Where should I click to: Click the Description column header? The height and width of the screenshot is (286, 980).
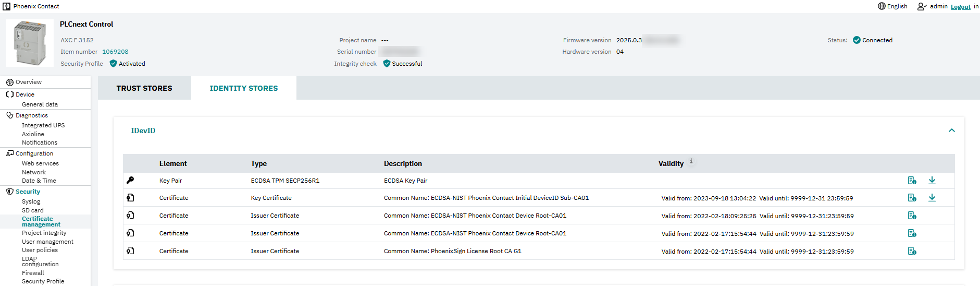(x=403, y=163)
